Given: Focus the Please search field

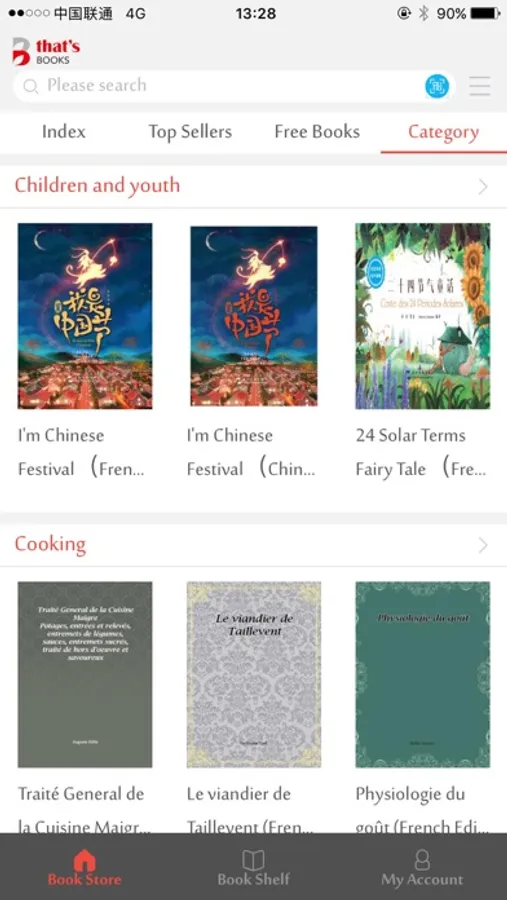Looking at the screenshot, I should [234, 87].
